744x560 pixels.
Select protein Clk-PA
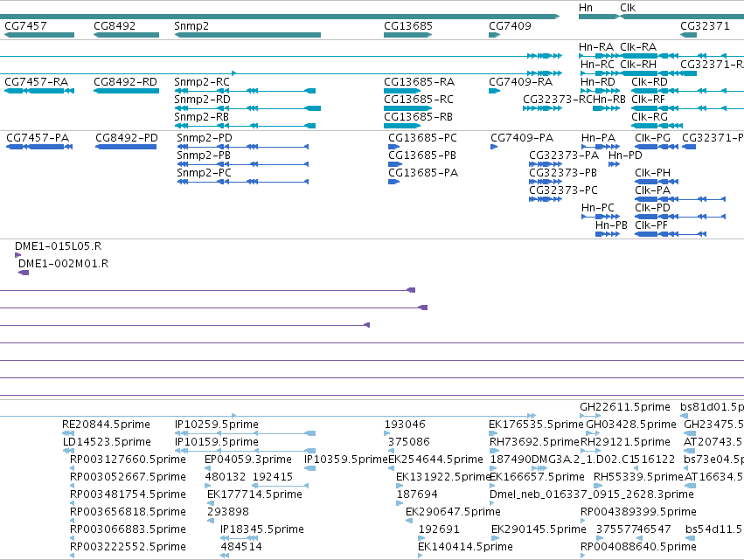(653, 190)
